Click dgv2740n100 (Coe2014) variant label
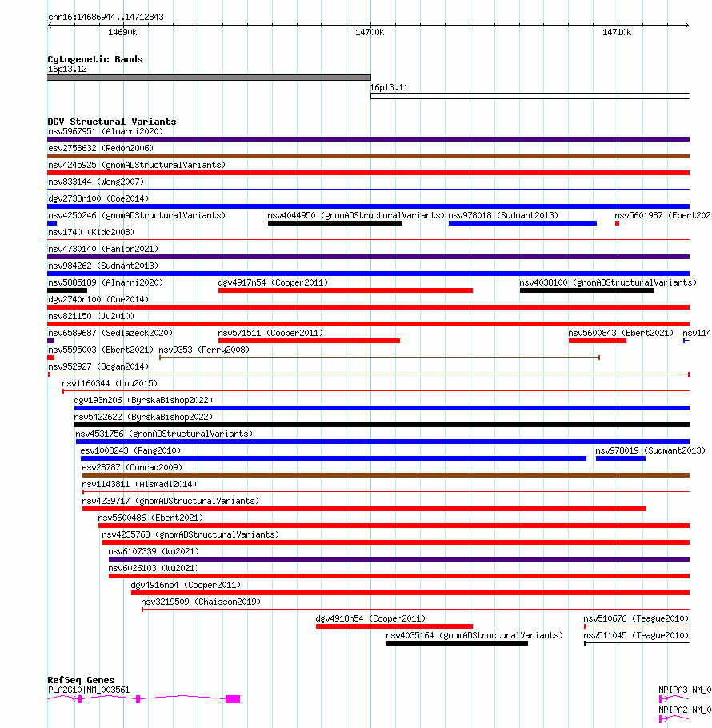 point(98,299)
